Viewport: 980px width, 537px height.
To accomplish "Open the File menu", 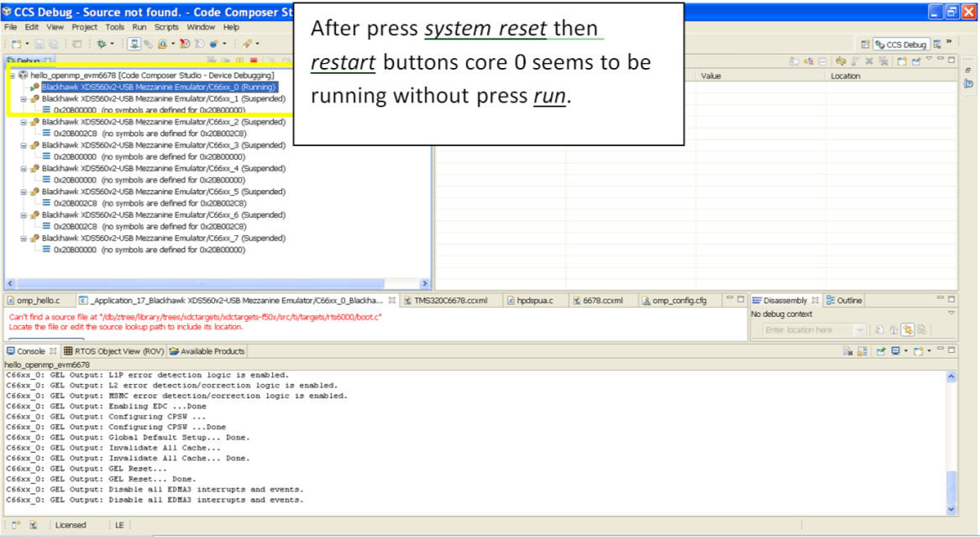I will point(11,27).
